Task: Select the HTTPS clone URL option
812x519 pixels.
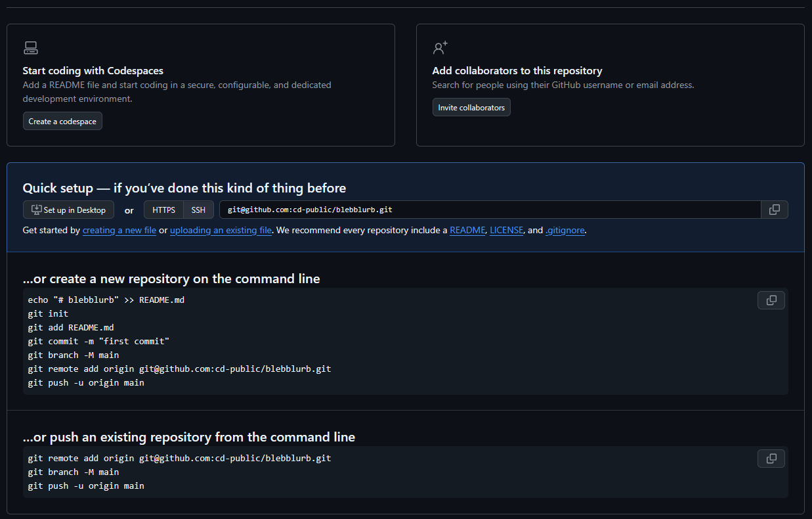Action: (x=163, y=210)
